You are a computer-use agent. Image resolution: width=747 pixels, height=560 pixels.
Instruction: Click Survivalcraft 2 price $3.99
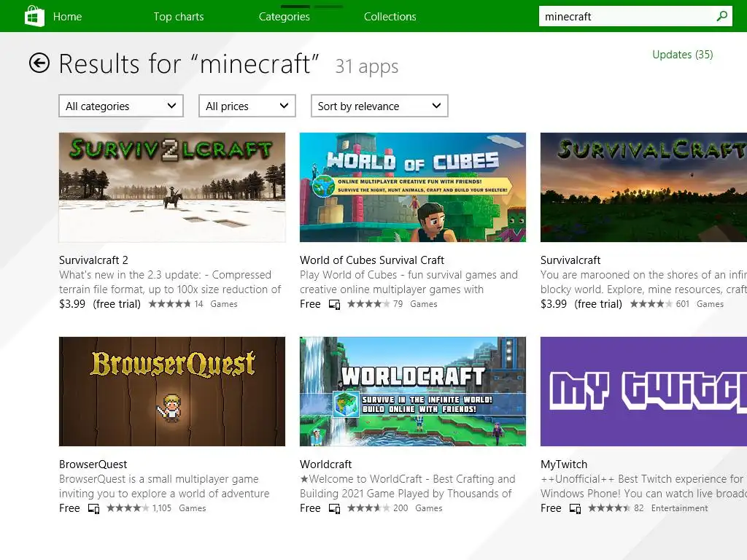click(72, 304)
